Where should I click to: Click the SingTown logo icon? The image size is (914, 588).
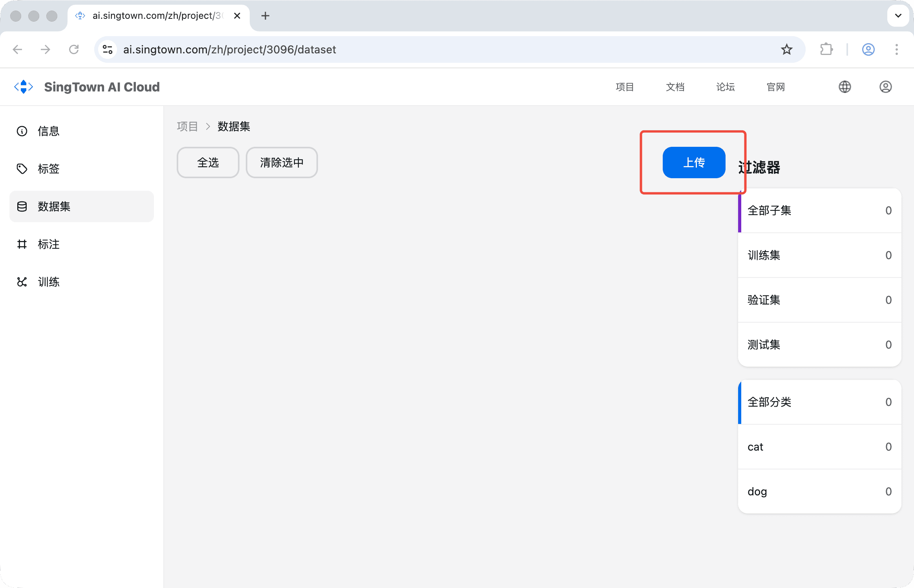tap(24, 87)
